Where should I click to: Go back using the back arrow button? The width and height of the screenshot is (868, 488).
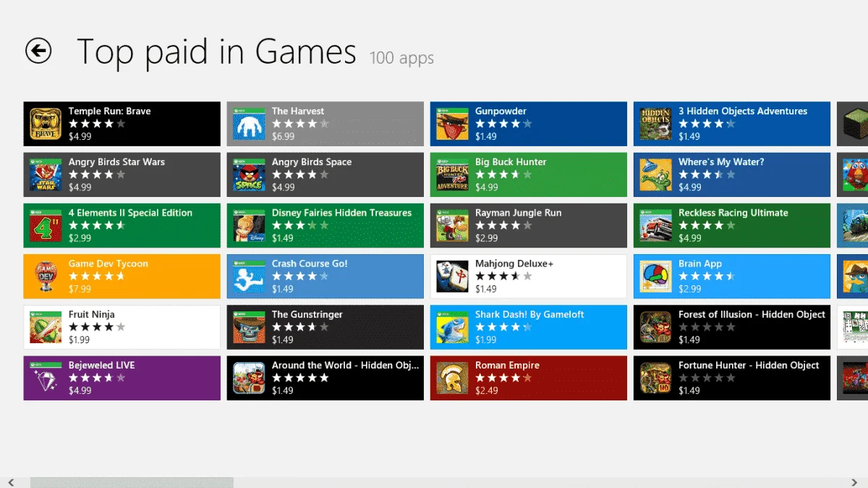pyautogui.click(x=38, y=51)
